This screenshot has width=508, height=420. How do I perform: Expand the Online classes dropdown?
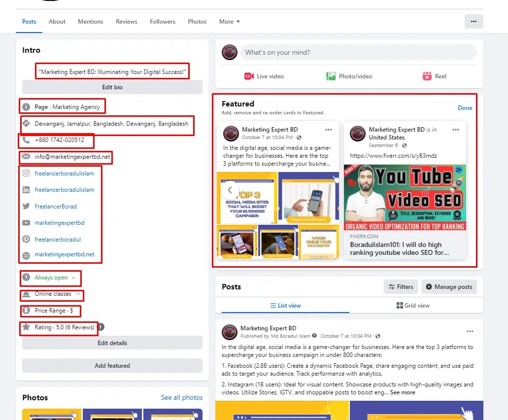click(78, 294)
